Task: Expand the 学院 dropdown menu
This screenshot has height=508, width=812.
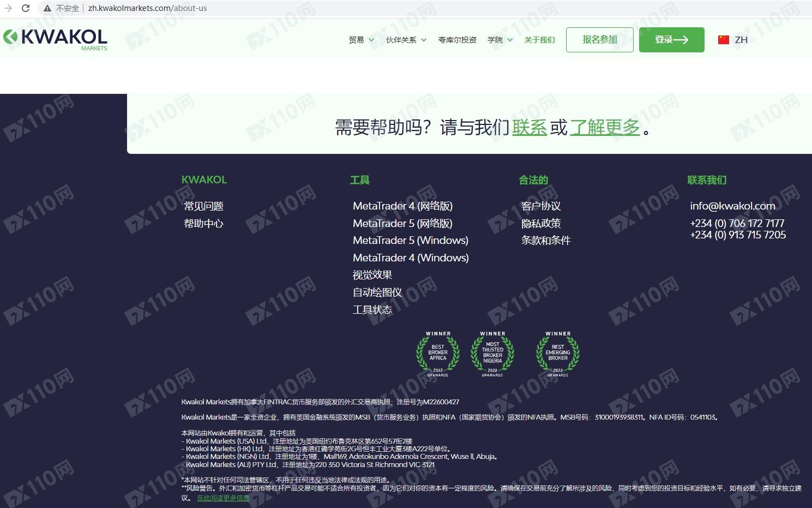Action: point(500,40)
